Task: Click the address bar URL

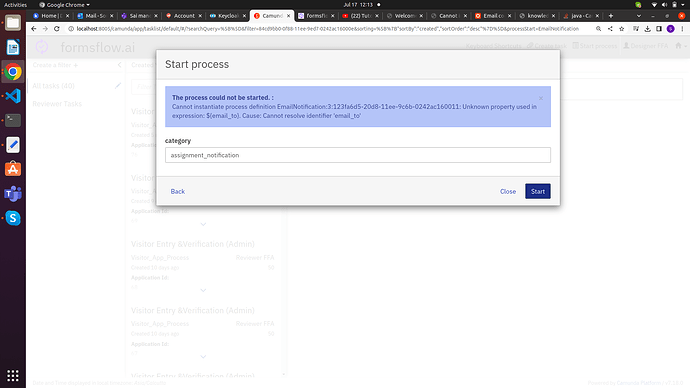Action: [x=327, y=29]
